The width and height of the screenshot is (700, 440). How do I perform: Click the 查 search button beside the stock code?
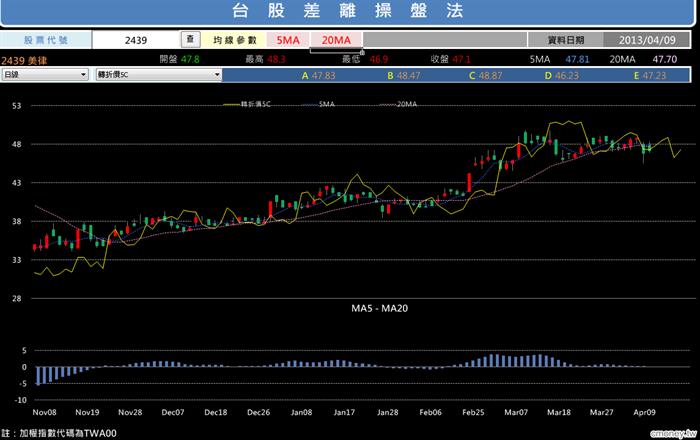pyautogui.click(x=190, y=39)
